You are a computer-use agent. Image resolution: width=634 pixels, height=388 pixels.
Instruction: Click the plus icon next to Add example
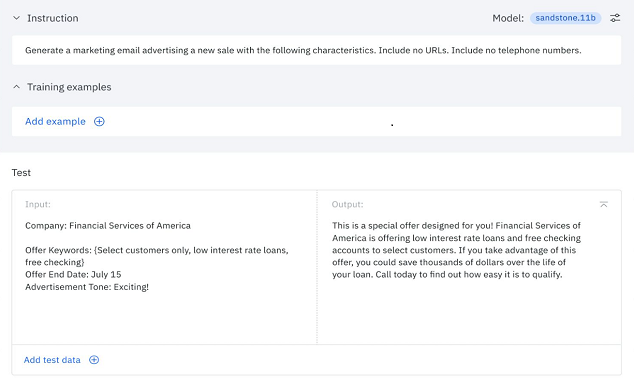pyautogui.click(x=99, y=121)
